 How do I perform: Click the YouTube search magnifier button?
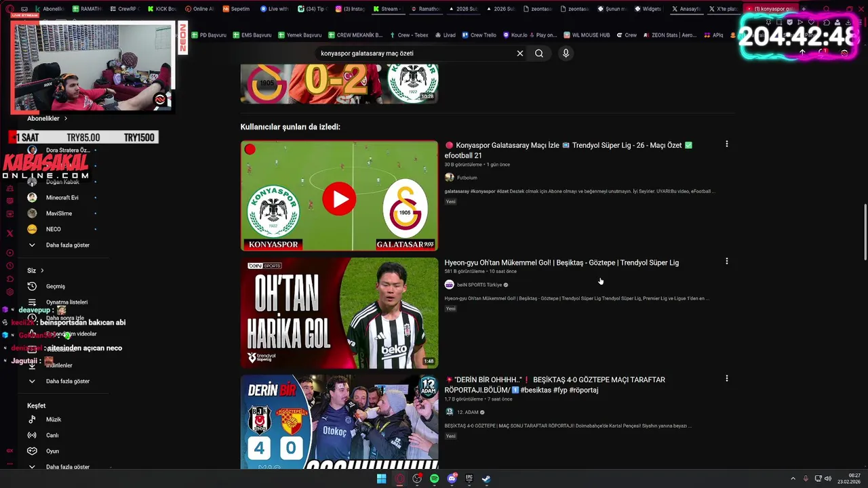[539, 54]
